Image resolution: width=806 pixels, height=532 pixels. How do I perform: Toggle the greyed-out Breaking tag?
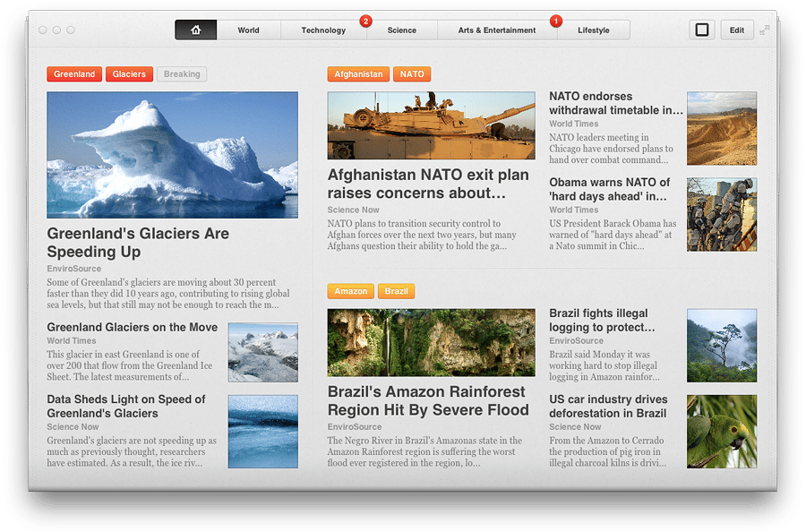[x=182, y=74]
